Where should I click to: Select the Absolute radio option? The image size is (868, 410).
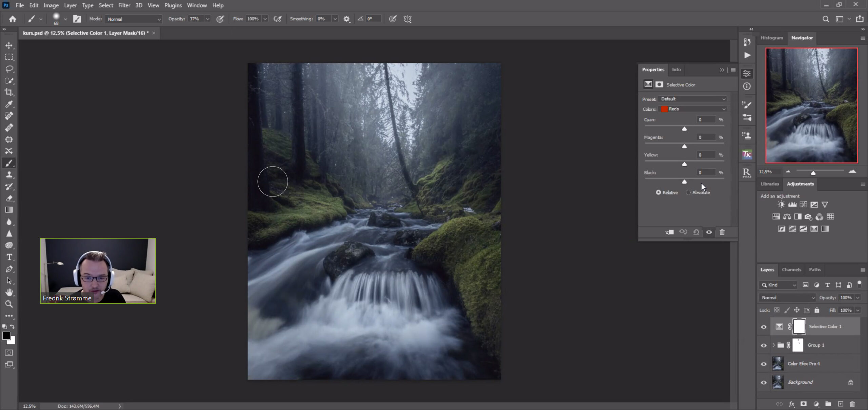point(688,192)
